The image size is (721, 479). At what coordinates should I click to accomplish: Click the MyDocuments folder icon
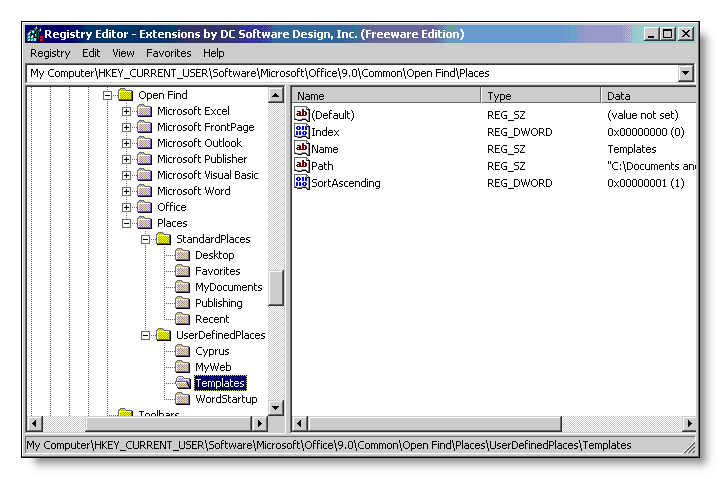pyautogui.click(x=183, y=287)
